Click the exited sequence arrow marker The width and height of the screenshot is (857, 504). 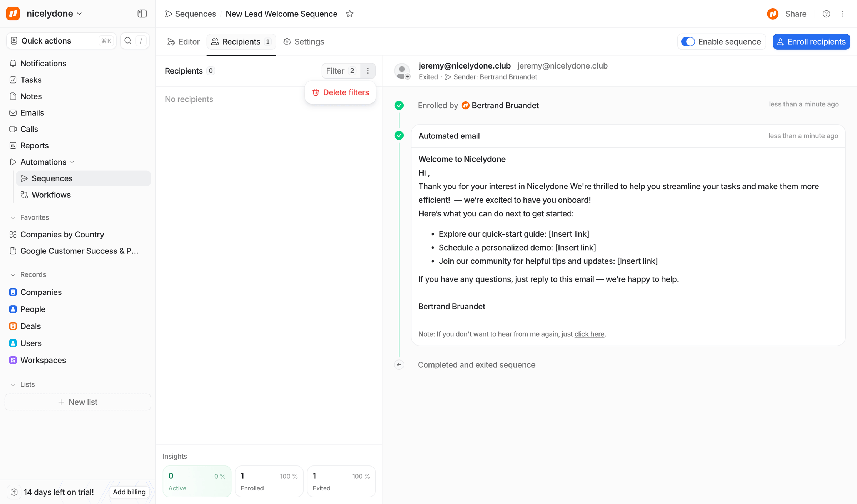399,364
